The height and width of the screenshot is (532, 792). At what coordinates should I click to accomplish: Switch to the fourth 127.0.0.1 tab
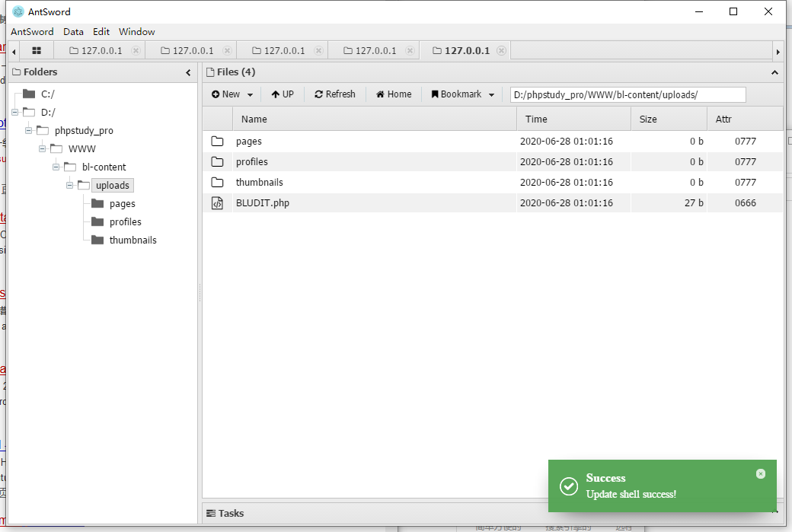pyautogui.click(x=370, y=50)
